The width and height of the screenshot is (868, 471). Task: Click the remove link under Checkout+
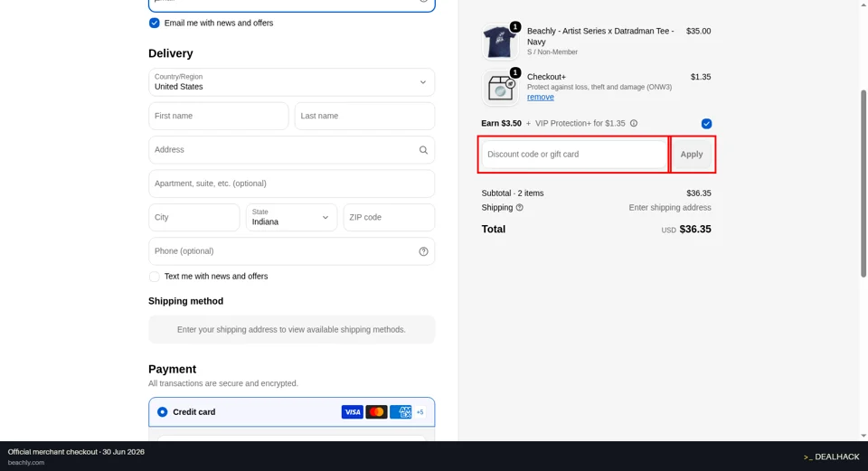pyautogui.click(x=541, y=97)
